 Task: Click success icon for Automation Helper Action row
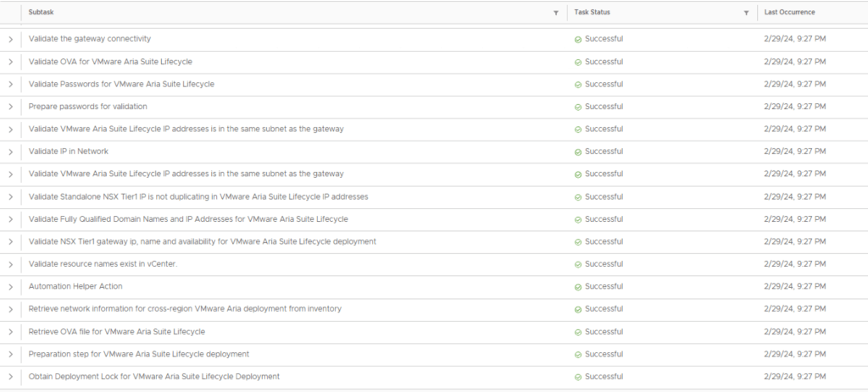pos(578,287)
